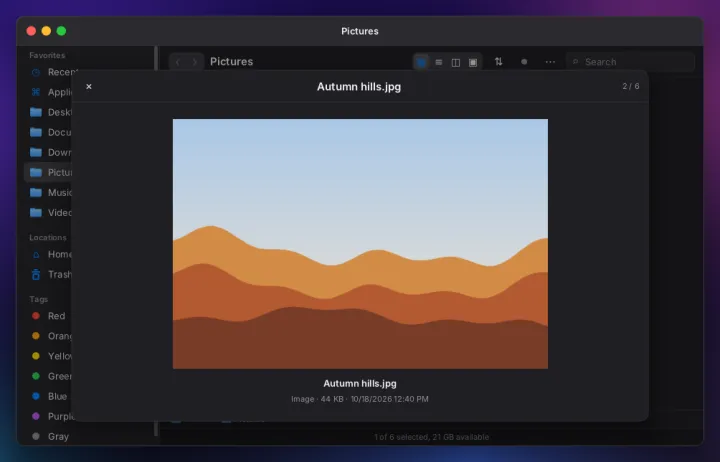The height and width of the screenshot is (462, 720).
Task: Open the sort order options
Action: (498, 62)
